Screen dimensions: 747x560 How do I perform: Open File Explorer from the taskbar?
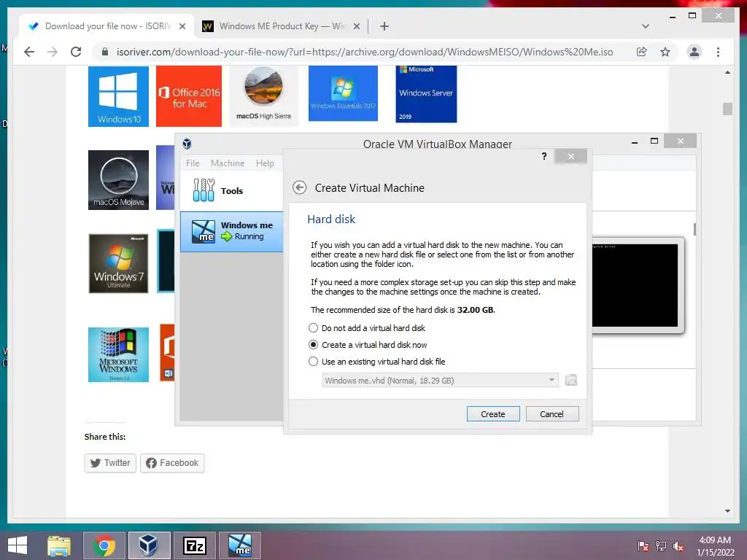pyautogui.click(x=58, y=545)
